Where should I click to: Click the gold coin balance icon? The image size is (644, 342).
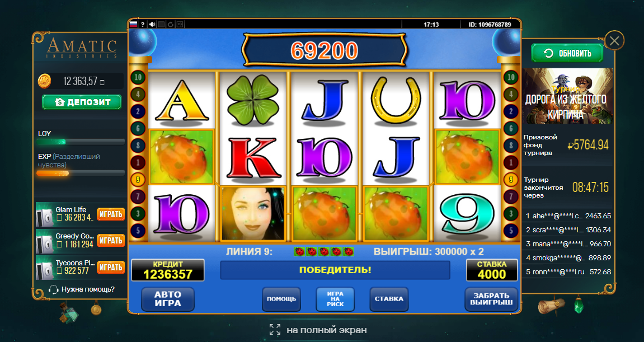tap(44, 81)
